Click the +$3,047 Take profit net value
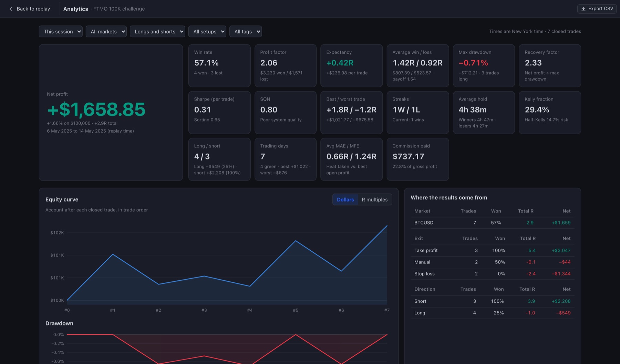This screenshot has width=620, height=364. 561,250
